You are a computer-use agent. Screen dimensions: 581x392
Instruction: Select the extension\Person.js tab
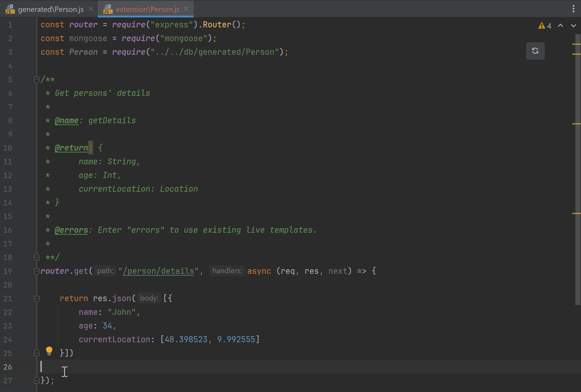click(x=148, y=9)
